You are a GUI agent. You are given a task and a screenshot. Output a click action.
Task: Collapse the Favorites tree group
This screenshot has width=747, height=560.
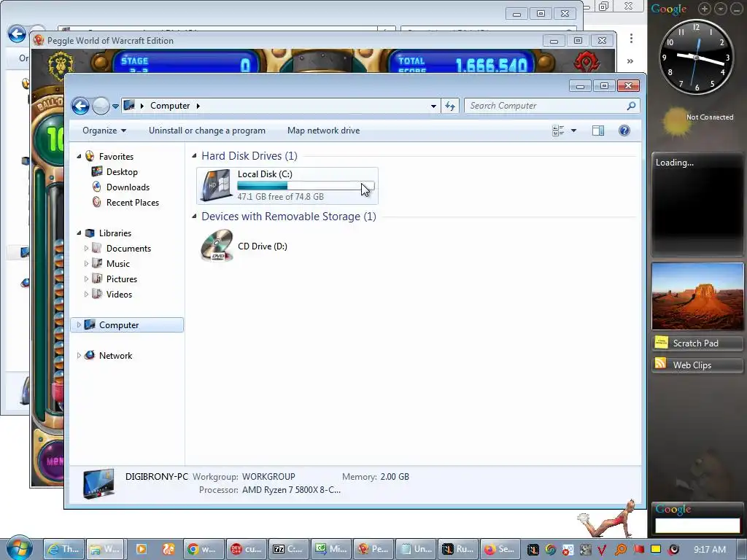(x=79, y=156)
